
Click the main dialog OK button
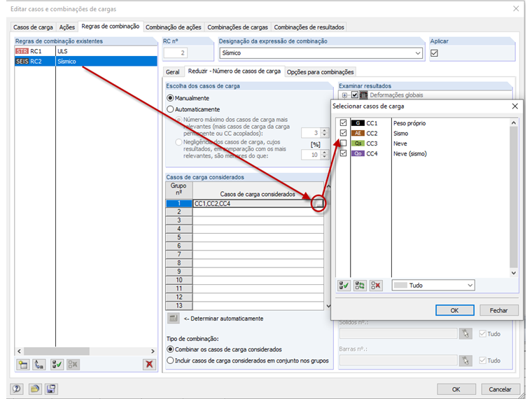(x=456, y=389)
